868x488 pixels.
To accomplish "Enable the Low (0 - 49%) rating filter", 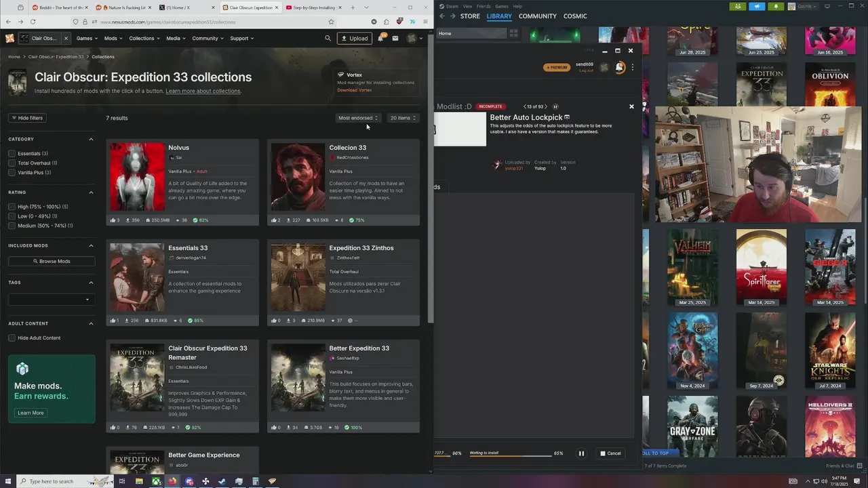I will click(x=12, y=216).
